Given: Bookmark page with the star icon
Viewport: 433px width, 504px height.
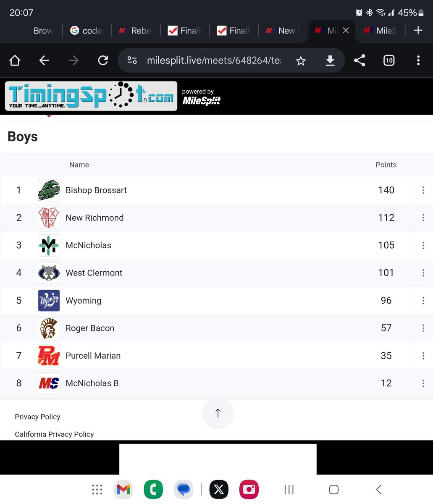Looking at the screenshot, I should coord(301,61).
